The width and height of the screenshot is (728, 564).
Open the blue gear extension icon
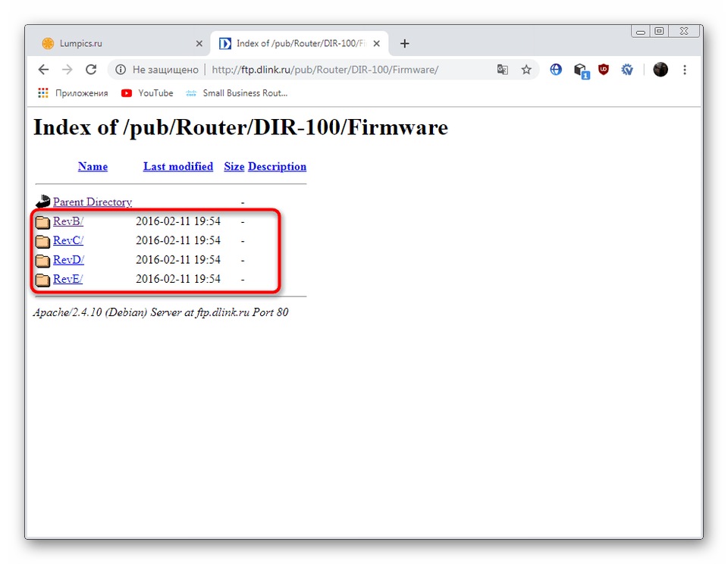coord(627,70)
